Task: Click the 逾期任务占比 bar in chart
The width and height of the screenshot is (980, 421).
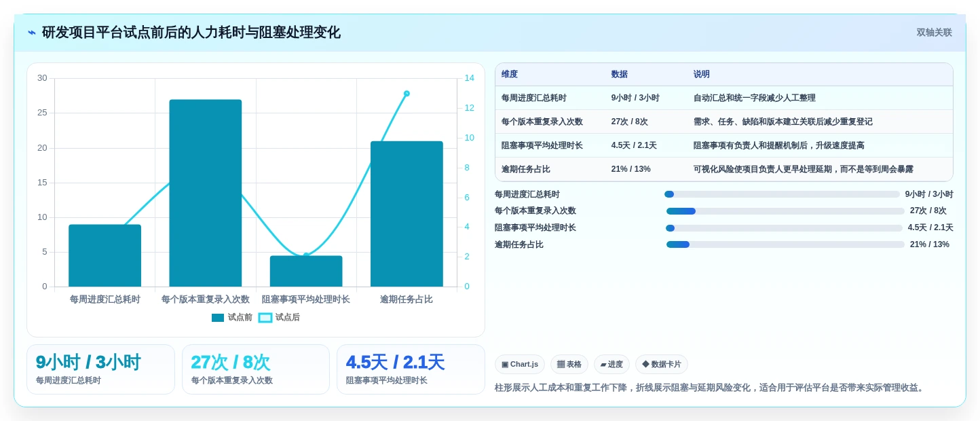Action: 407,214
